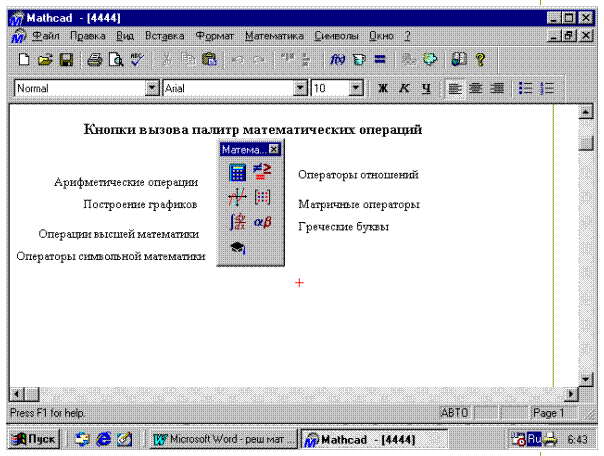Viewport: 604px width, 456px height.
Task: Paste from clipboard using paste icon
Action: (x=210, y=60)
